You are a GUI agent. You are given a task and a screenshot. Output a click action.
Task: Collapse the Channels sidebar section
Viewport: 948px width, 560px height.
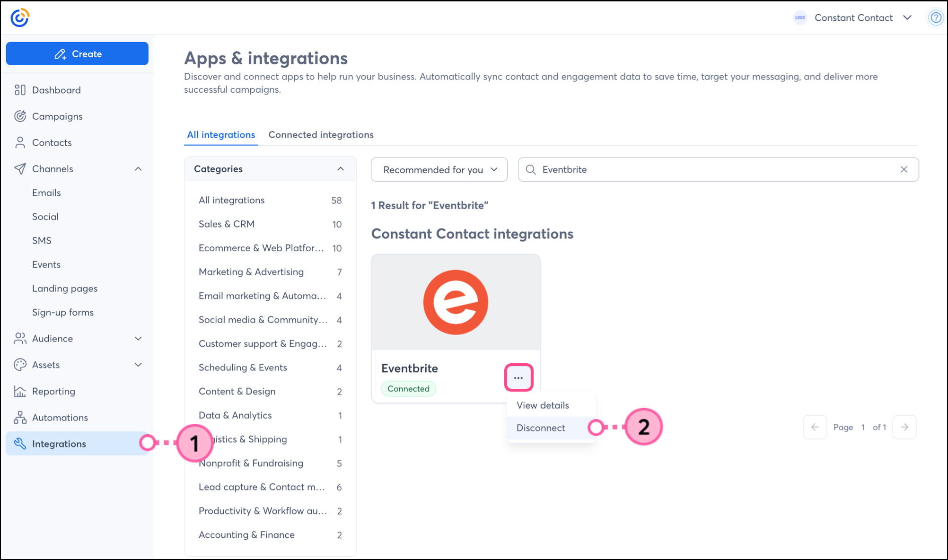point(138,169)
